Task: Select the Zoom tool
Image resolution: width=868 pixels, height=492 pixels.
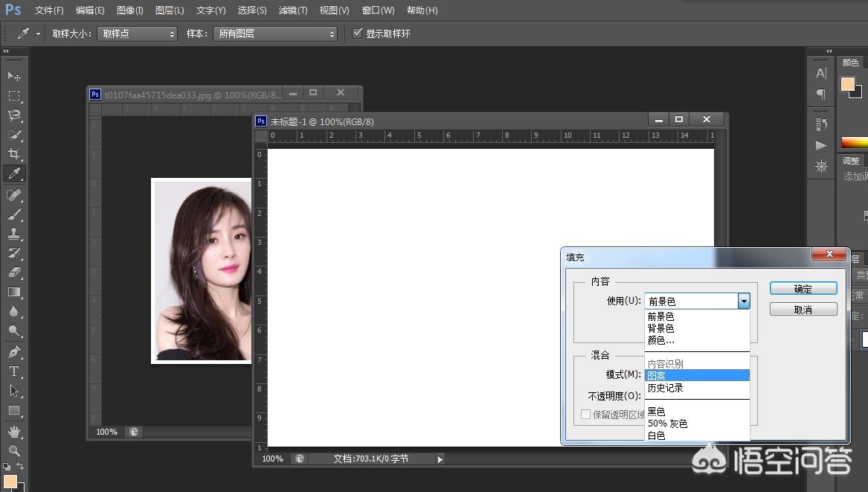Action: (x=15, y=450)
